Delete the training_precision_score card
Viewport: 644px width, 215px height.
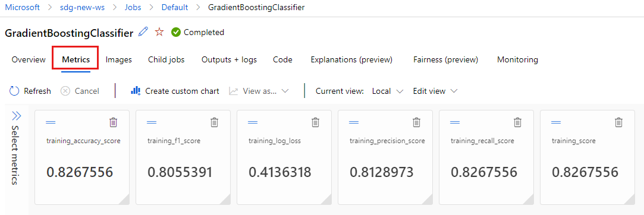click(x=416, y=122)
